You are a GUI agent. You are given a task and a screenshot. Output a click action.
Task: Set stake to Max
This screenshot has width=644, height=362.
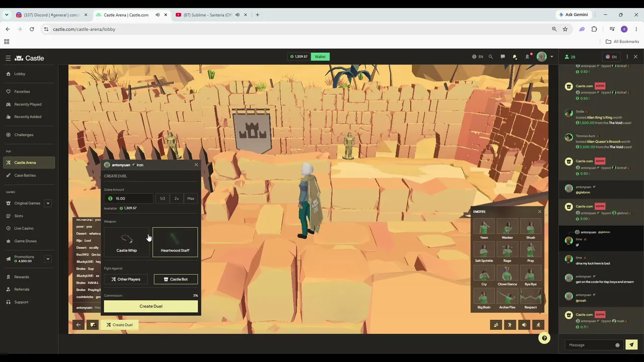point(191,199)
